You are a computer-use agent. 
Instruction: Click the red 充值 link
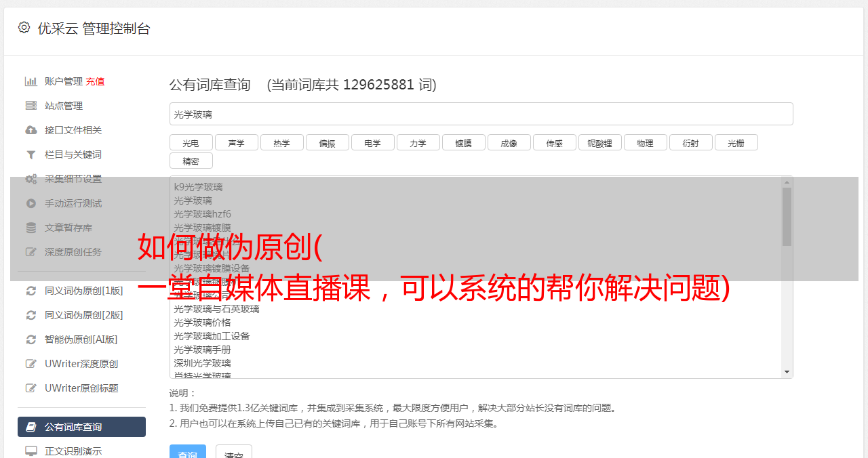coord(95,81)
